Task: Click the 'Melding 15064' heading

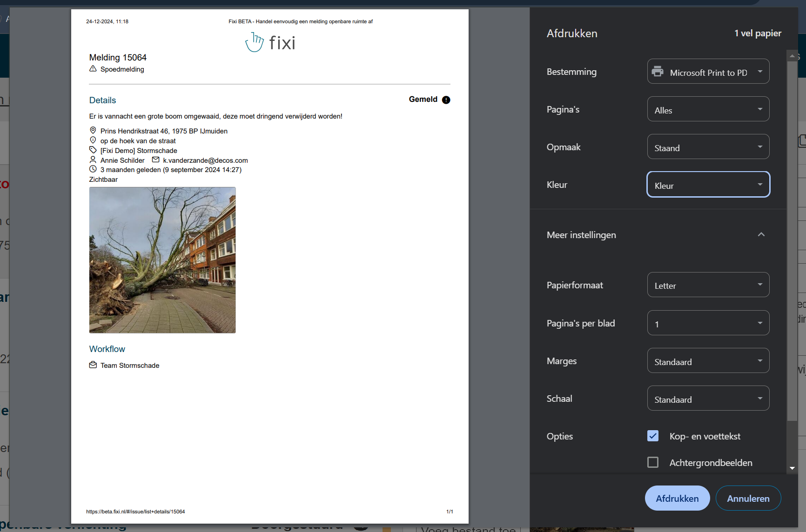Action: coord(118,57)
